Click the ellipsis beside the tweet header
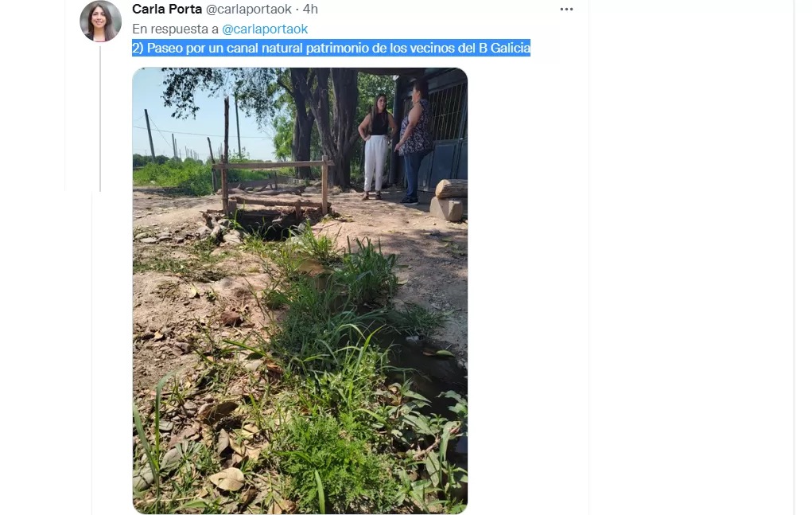Screen dimensions: 812x515 (565, 8)
